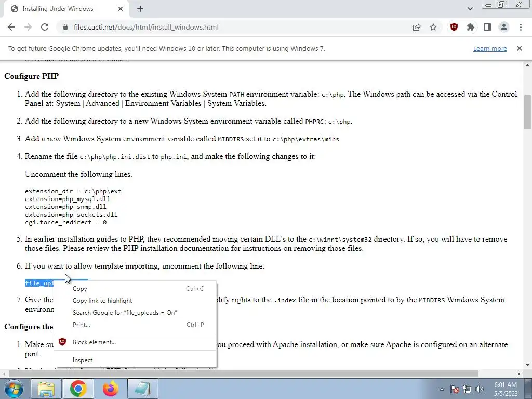Viewport: 532px width, 399px height.
Task: Go back to the previous page
Action: pyautogui.click(x=11, y=27)
